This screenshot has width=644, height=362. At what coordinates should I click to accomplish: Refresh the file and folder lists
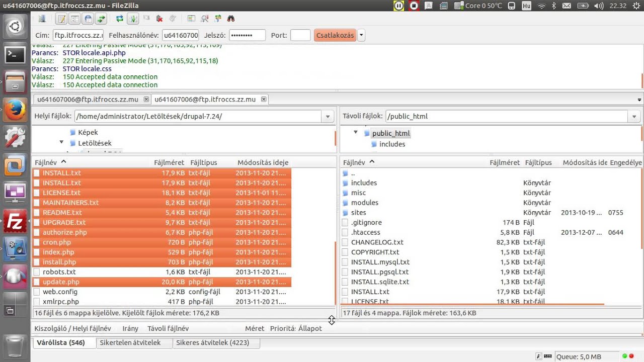coord(120,19)
